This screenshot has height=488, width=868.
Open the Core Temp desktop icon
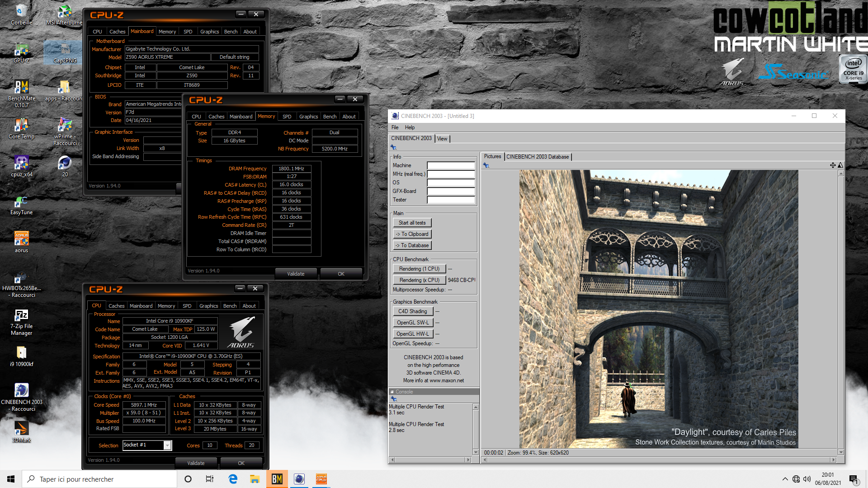[x=21, y=128]
